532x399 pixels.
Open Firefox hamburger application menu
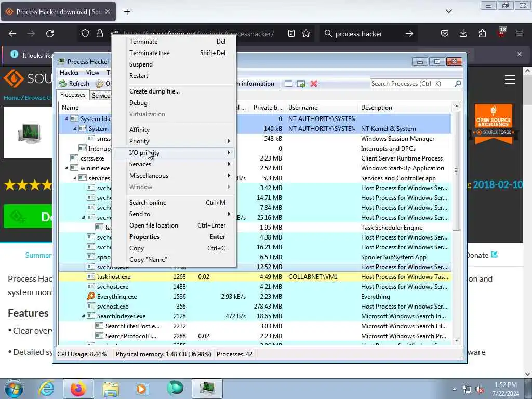(x=520, y=34)
